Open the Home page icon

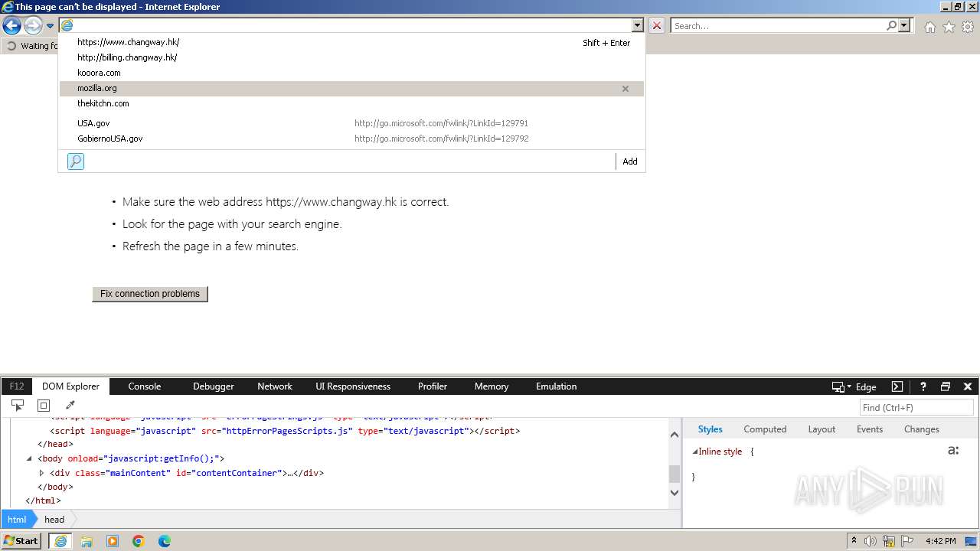coord(929,27)
